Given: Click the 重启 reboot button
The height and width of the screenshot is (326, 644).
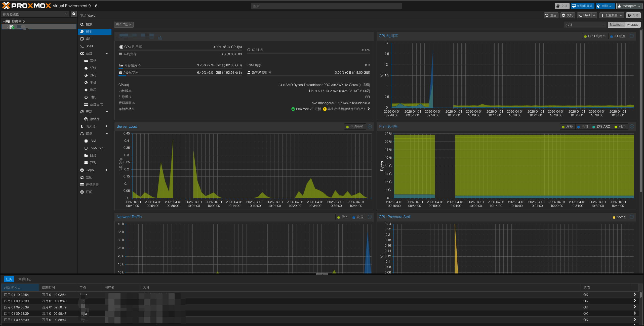Looking at the screenshot, I should click(551, 15).
